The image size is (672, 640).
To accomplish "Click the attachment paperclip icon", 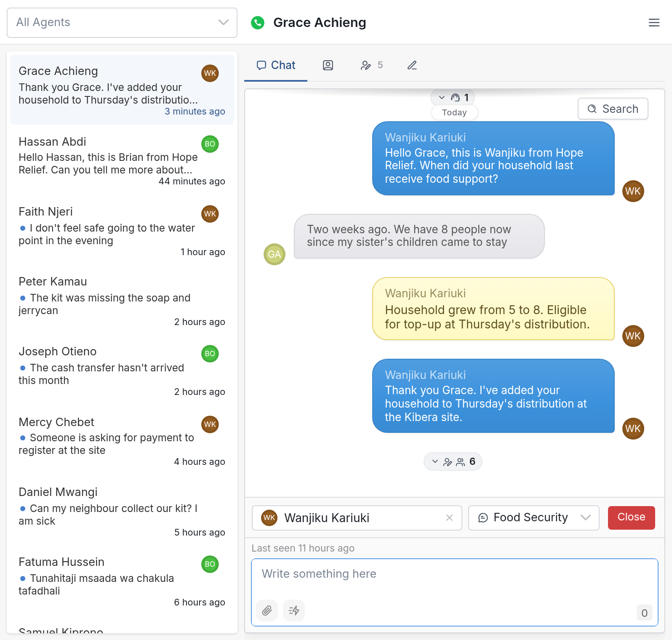I will pyautogui.click(x=267, y=611).
